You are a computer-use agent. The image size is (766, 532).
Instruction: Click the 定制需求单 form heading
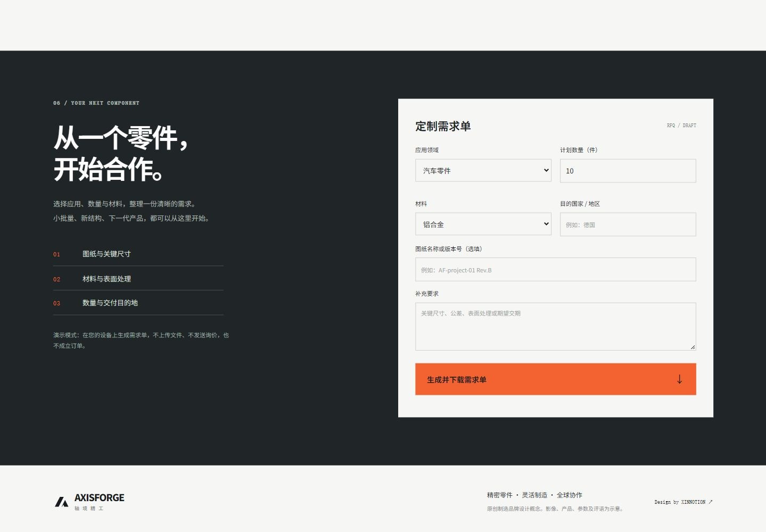coord(443,126)
